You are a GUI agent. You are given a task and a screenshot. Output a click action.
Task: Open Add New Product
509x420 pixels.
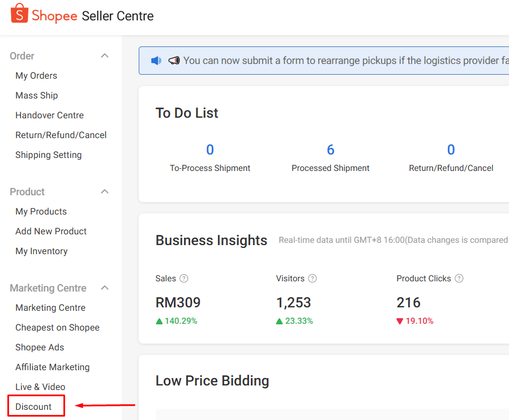[50, 231]
